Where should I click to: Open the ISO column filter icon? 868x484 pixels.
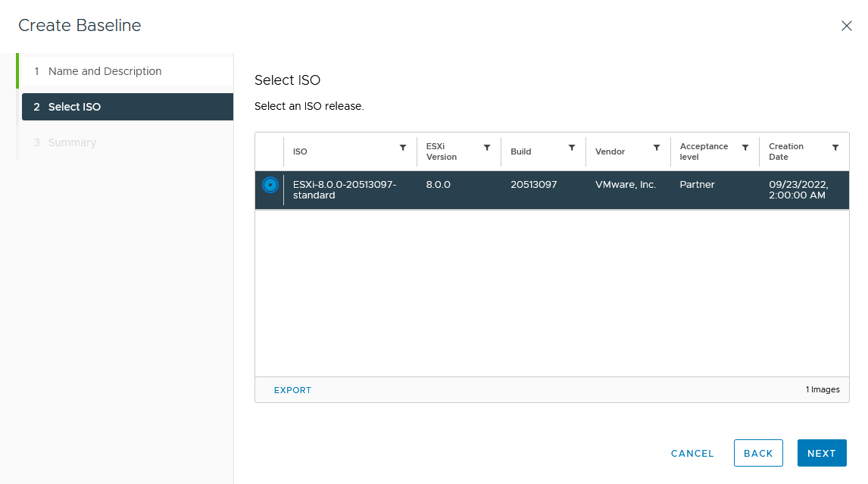click(x=403, y=148)
